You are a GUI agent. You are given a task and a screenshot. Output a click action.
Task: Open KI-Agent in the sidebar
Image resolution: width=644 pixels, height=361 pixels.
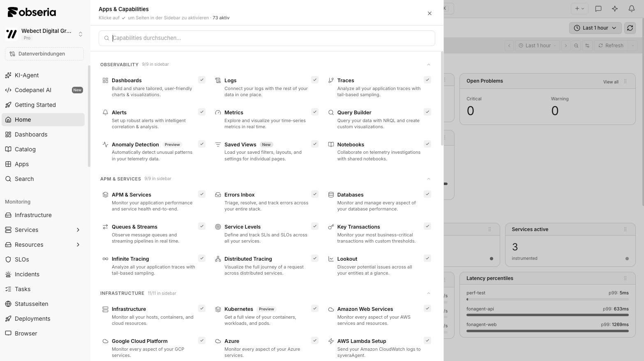click(43, 75)
